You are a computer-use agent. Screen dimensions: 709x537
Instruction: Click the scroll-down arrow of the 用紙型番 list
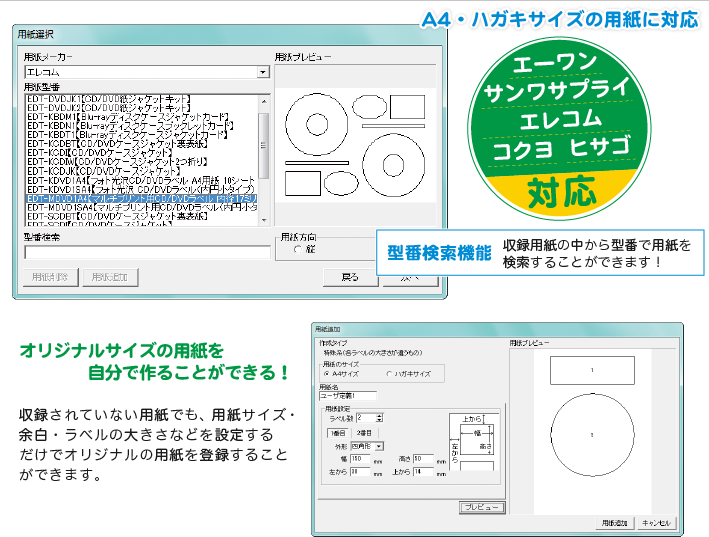click(264, 220)
